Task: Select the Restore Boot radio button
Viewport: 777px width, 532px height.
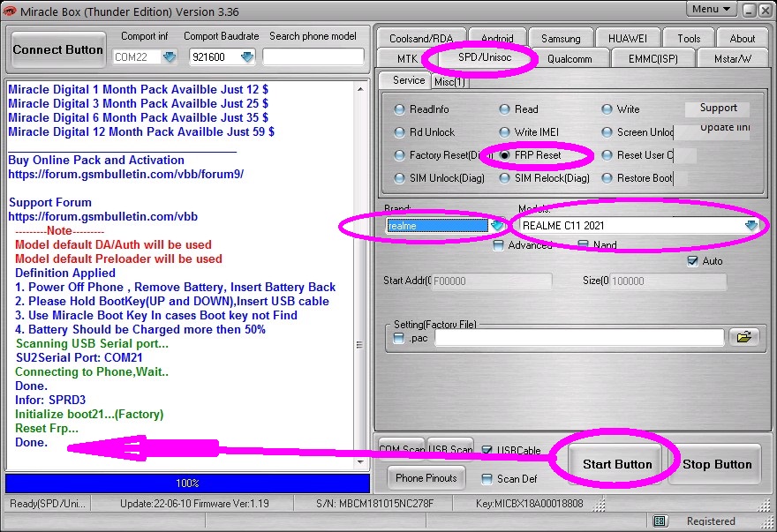Action: (607, 178)
